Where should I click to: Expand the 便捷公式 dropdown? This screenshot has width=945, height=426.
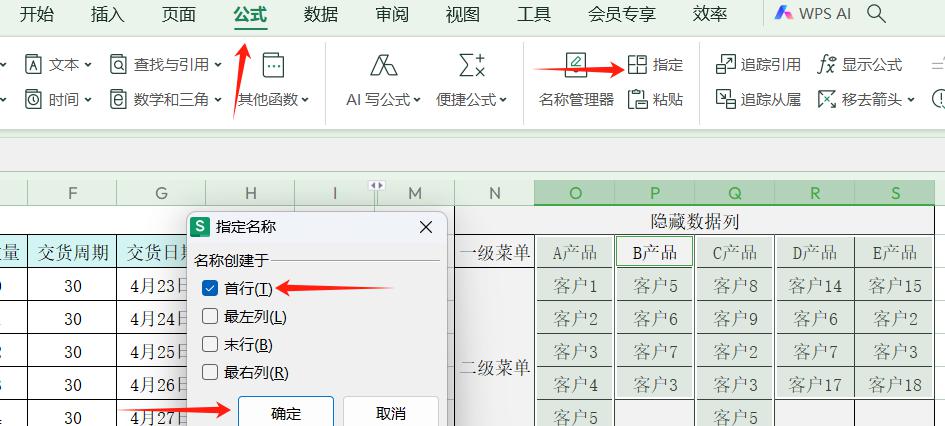pos(503,100)
